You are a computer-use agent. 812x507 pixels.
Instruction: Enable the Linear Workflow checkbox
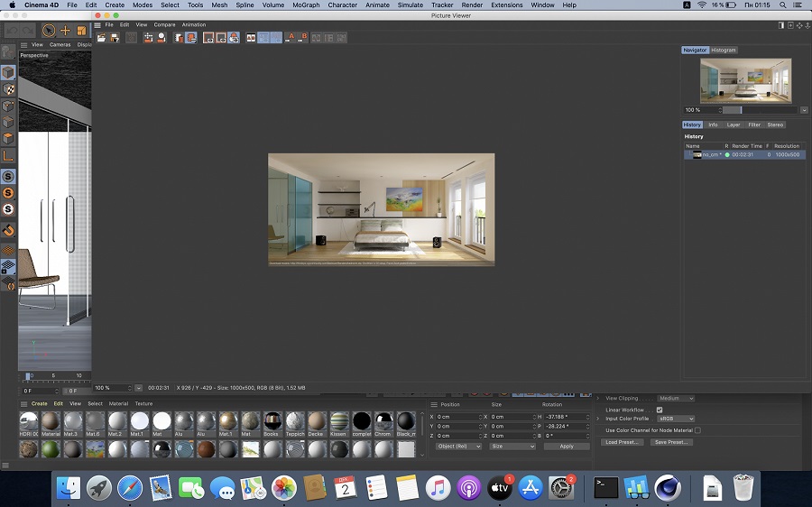[660, 410]
